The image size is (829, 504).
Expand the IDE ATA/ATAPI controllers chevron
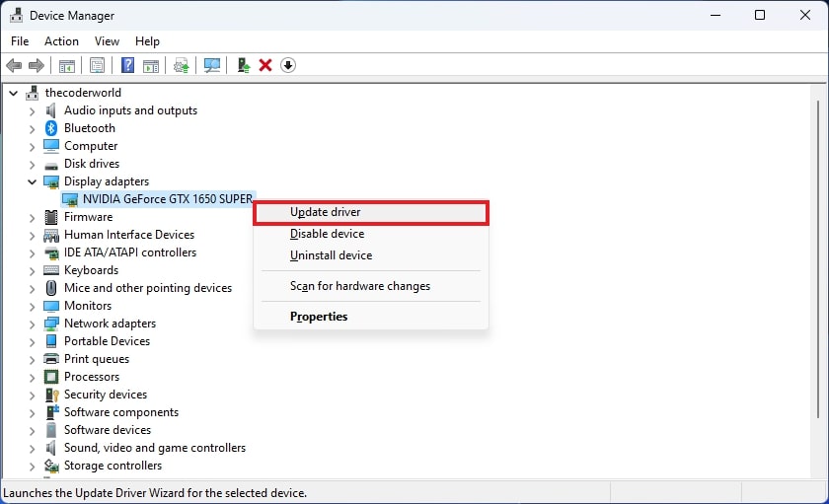coord(32,253)
